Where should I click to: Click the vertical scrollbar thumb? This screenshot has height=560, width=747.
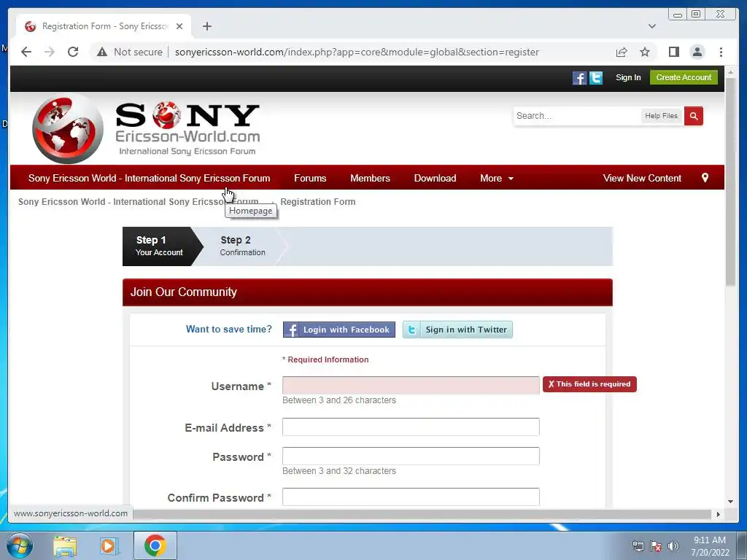[730, 183]
